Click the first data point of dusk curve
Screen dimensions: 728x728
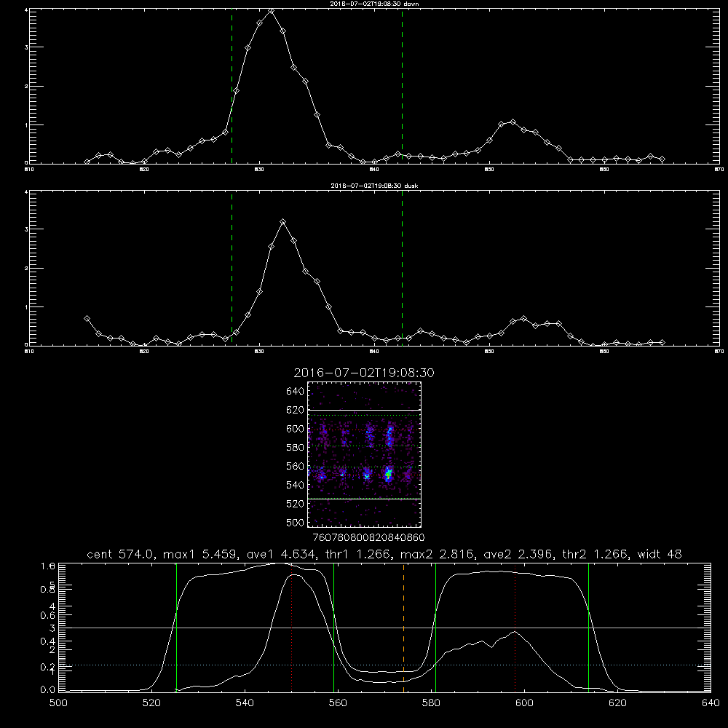tap(87, 319)
